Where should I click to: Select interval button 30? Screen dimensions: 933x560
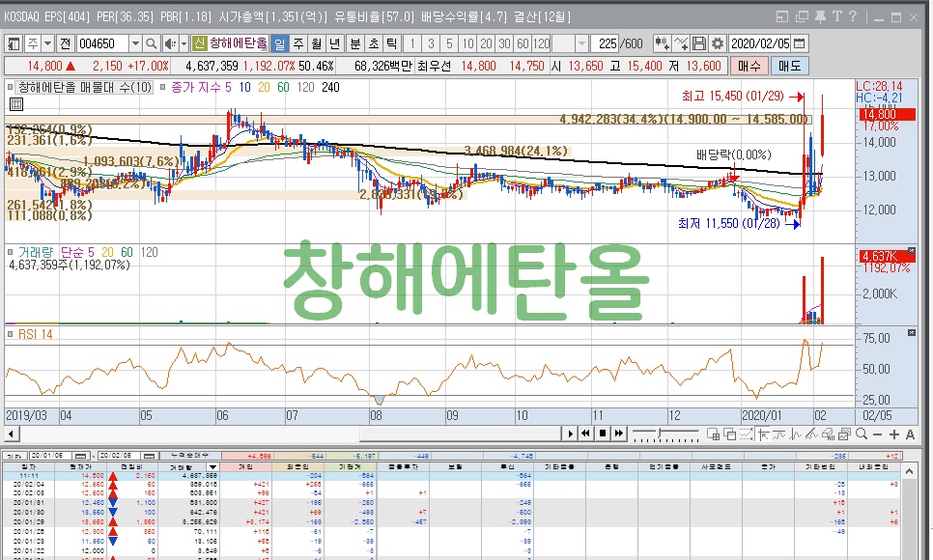504,43
